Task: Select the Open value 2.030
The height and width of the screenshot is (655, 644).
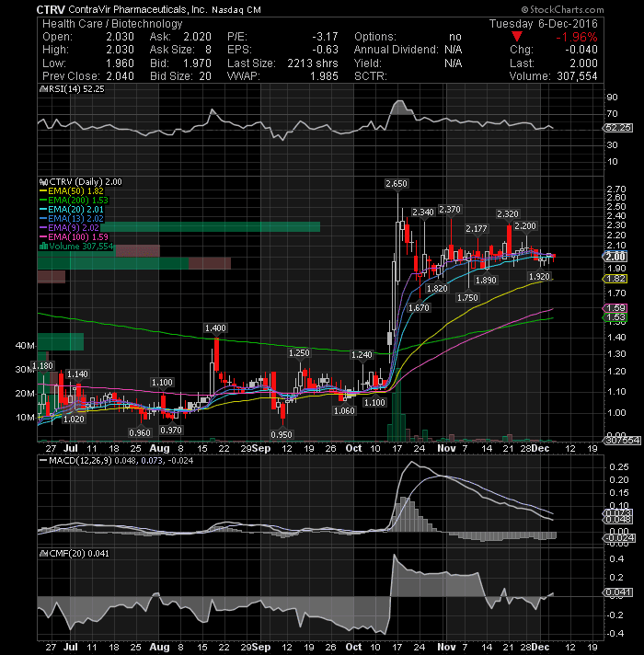Action: click(x=120, y=37)
